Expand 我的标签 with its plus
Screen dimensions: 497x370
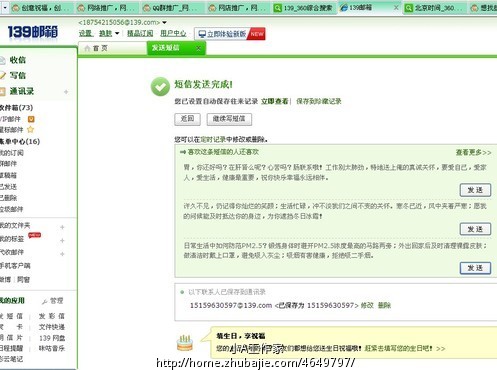62,240
